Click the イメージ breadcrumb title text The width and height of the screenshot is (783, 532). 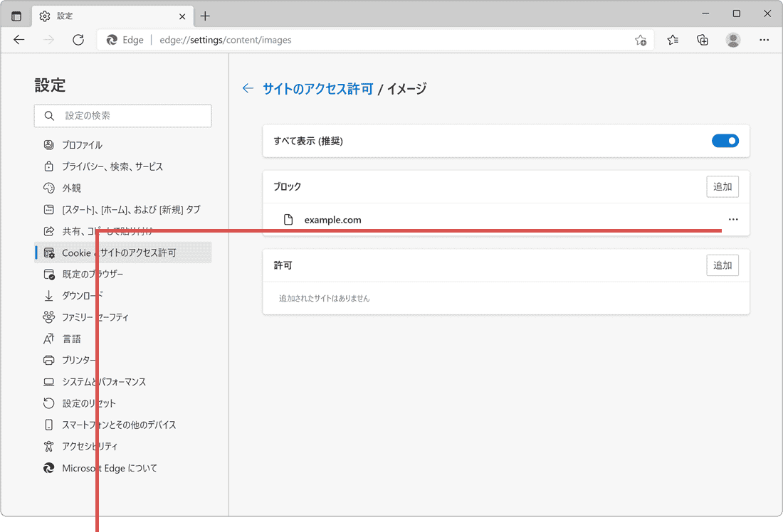(x=407, y=89)
